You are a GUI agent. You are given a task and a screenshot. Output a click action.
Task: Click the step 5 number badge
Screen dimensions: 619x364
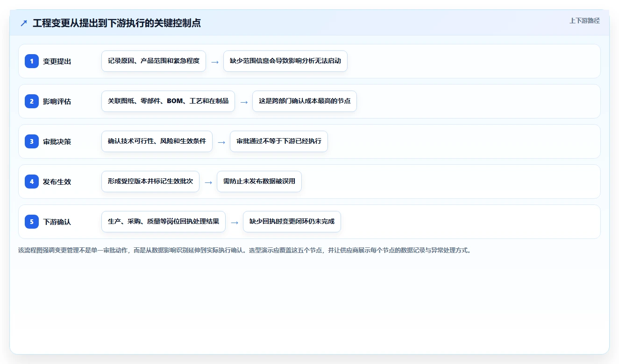coord(32,222)
